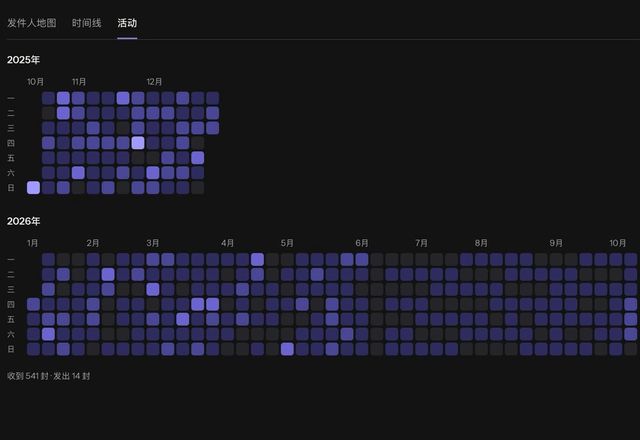The image size is (640, 440).
Task: Click the 6月 month label in 2026
Action: tap(362, 243)
